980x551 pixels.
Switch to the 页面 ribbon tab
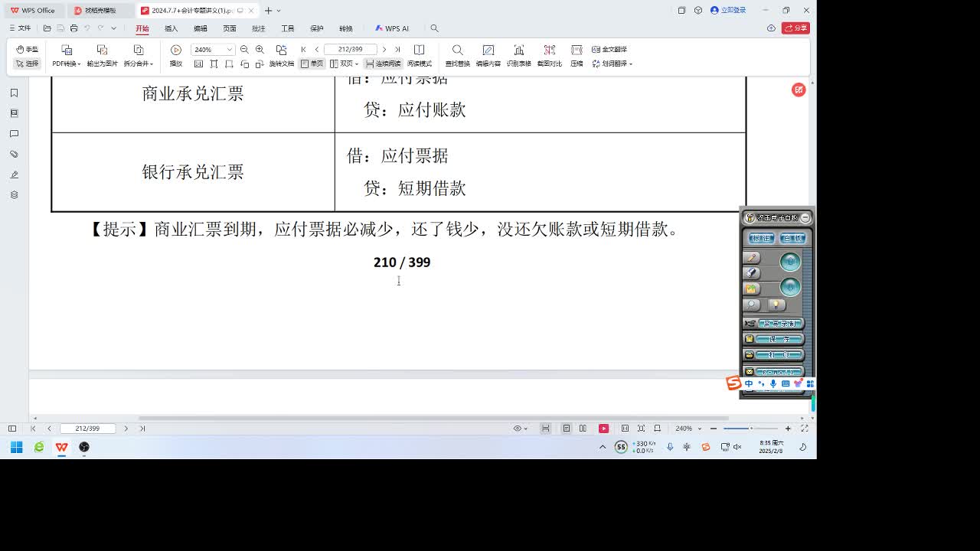(x=230, y=28)
